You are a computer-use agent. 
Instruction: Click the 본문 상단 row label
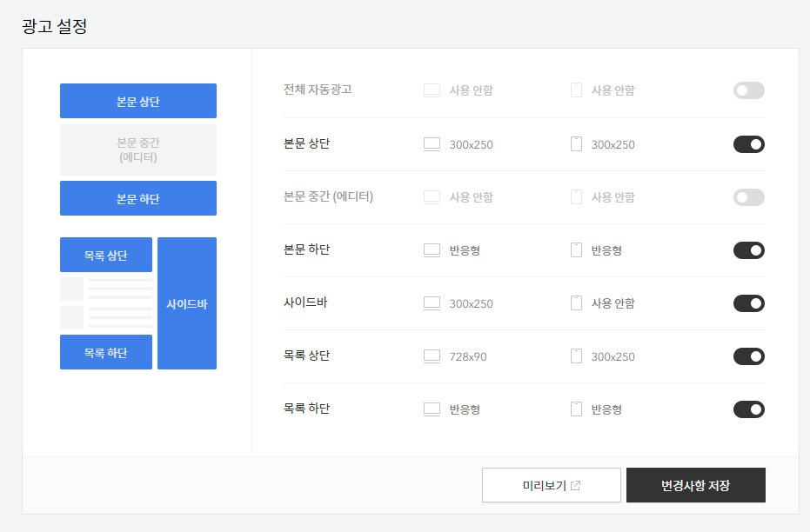[x=306, y=143]
